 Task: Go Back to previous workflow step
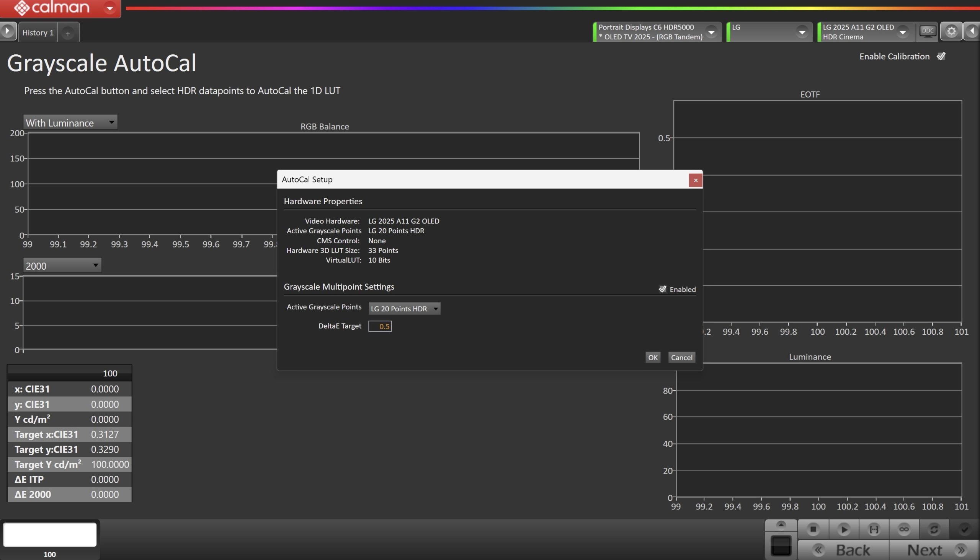click(x=844, y=550)
